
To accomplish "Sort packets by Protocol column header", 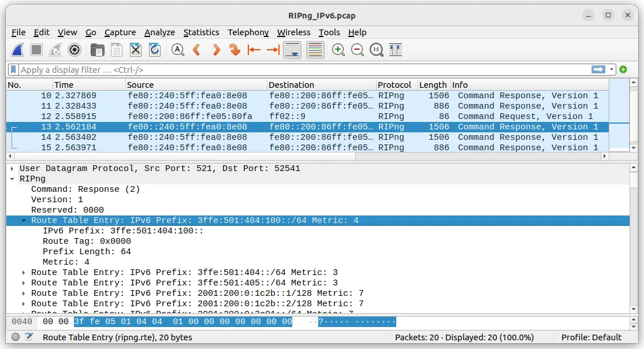I will (396, 85).
